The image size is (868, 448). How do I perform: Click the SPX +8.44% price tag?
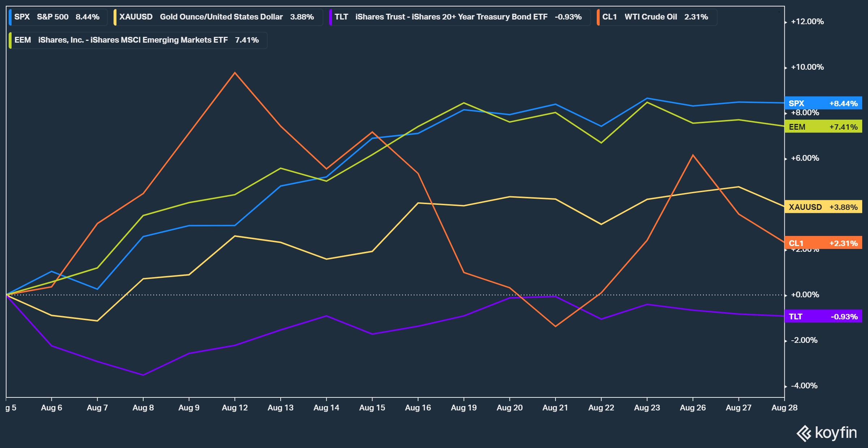click(x=823, y=103)
